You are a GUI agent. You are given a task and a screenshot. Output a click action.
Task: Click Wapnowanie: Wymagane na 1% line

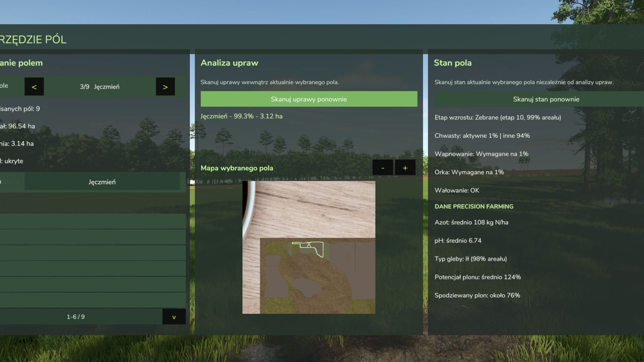481,154
